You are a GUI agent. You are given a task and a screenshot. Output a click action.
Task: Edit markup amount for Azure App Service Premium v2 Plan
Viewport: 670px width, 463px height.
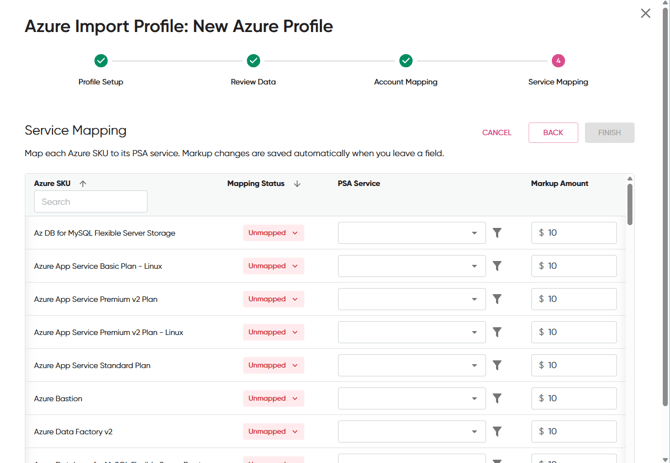click(574, 299)
